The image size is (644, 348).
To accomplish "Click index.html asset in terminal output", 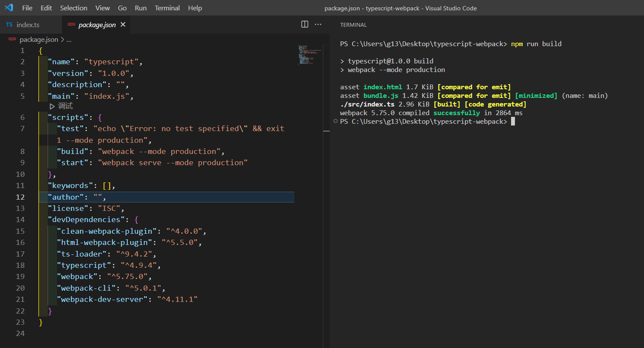I will (x=382, y=87).
